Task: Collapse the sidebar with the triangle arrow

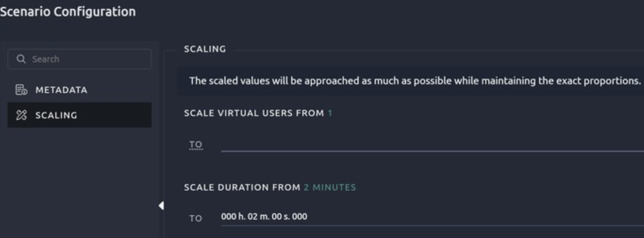Action: pyautogui.click(x=161, y=206)
